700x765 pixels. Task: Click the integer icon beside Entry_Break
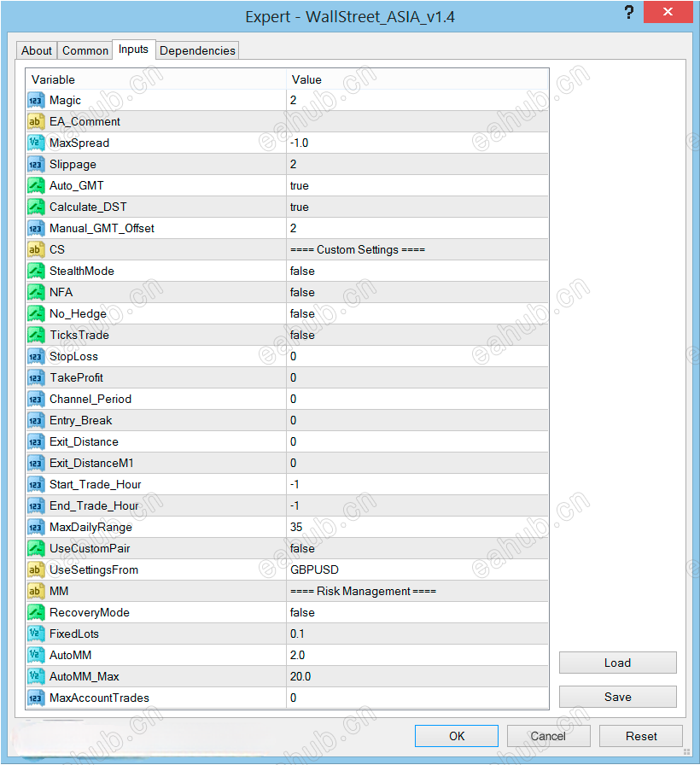[x=36, y=421]
